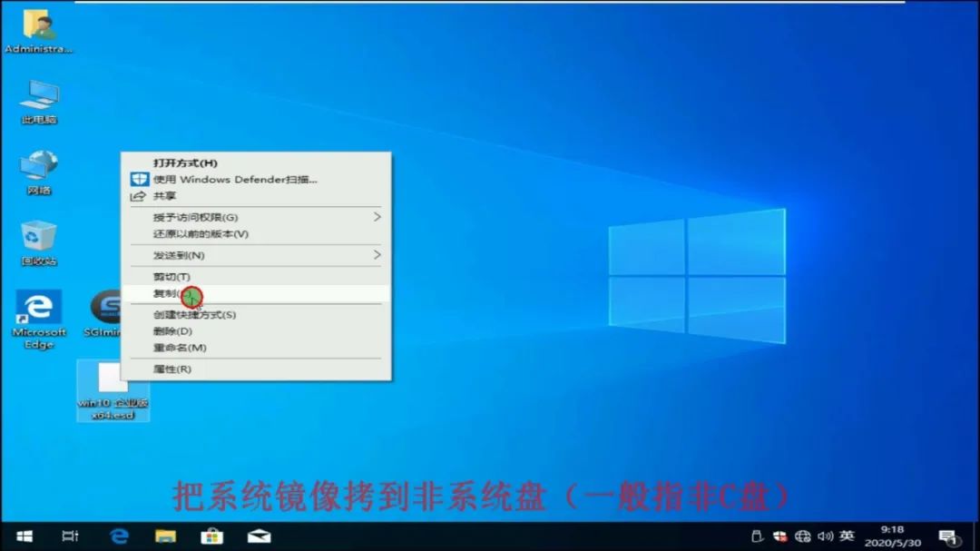Open the SGImini desktop application icon

104,313
